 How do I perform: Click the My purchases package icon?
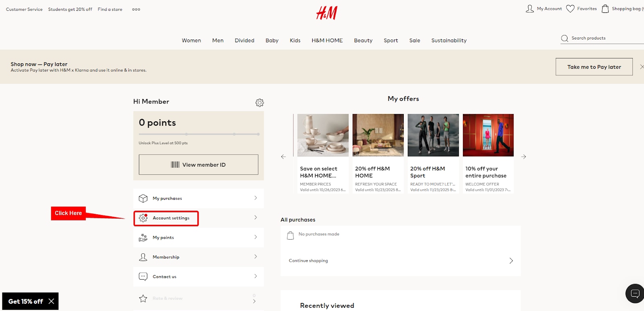pyautogui.click(x=143, y=199)
